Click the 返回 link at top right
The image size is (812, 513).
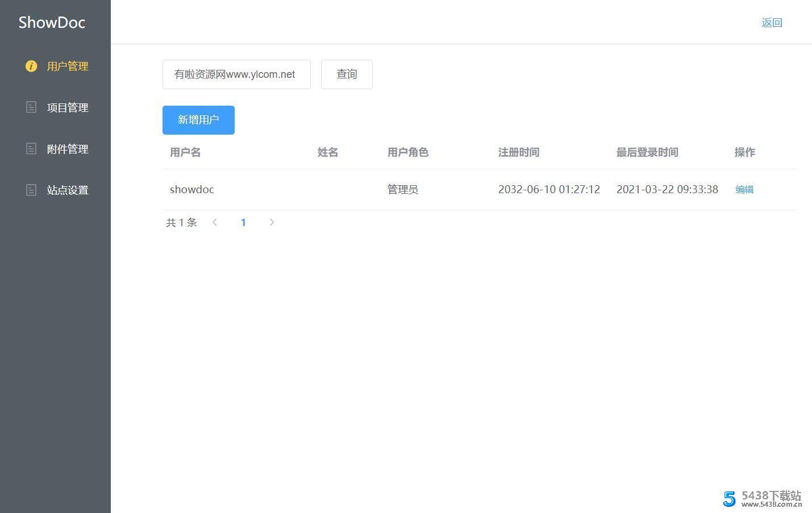[x=772, y=23]
